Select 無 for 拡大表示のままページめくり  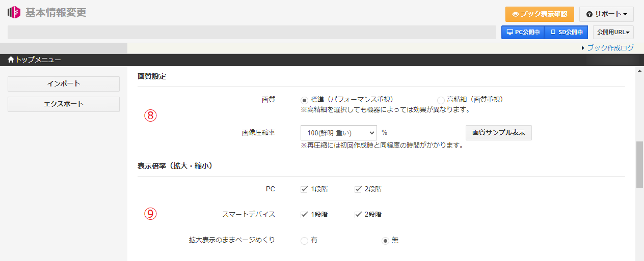pos(386,241)
